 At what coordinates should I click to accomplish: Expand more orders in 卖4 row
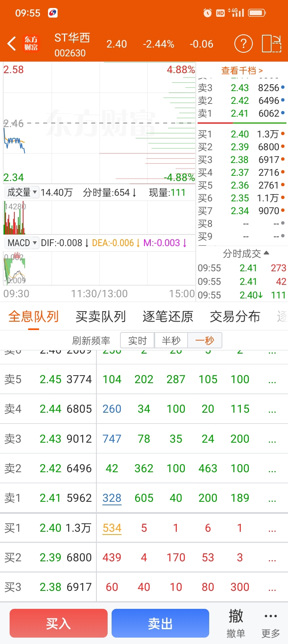click(x=272, y=409)
